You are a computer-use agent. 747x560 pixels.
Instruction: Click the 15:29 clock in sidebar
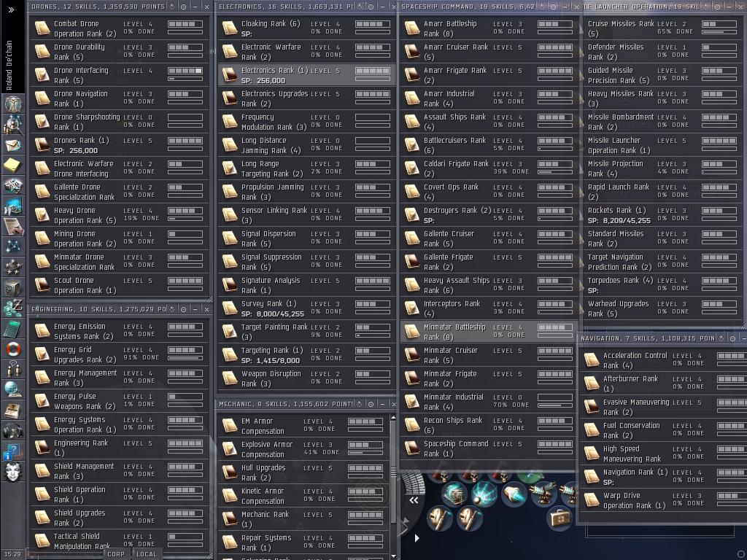tap(13, 554)
